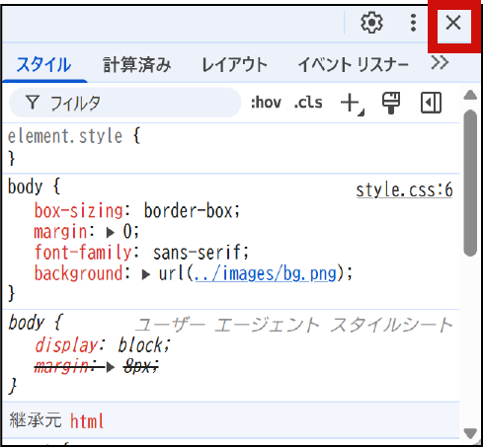Click ユーザー エージェント スタイルシート label
483x448 pixels.
click(293, 325)
